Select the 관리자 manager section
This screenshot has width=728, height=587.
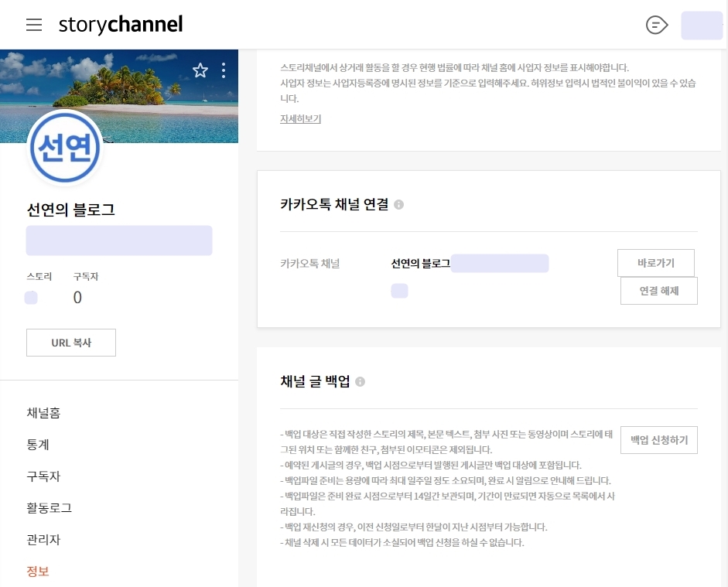tap(43, 540)
